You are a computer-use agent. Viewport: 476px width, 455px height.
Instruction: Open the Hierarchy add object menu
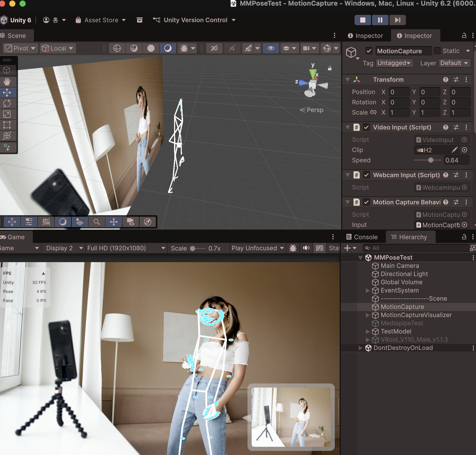(350, 248)
